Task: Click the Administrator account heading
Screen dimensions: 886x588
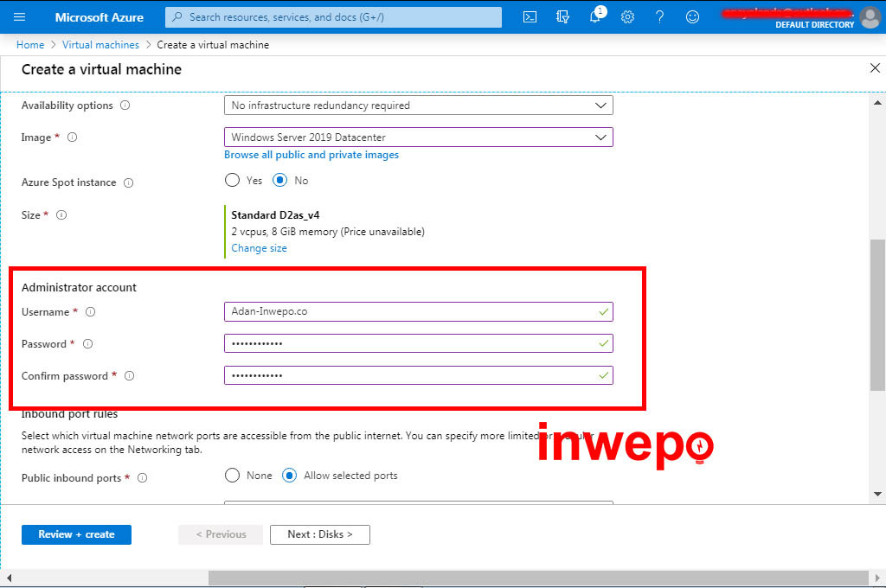Action: click(79, 287)
